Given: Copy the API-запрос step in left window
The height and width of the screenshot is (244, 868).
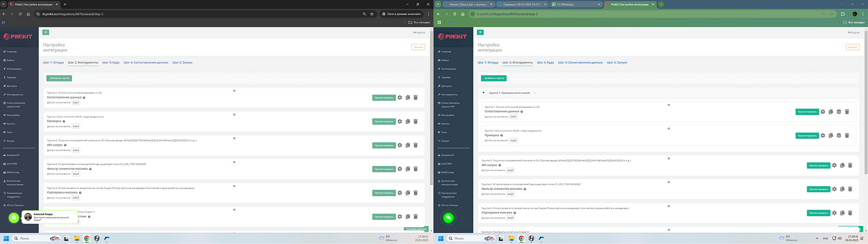Looking at the screenshot, I should 408,145.
